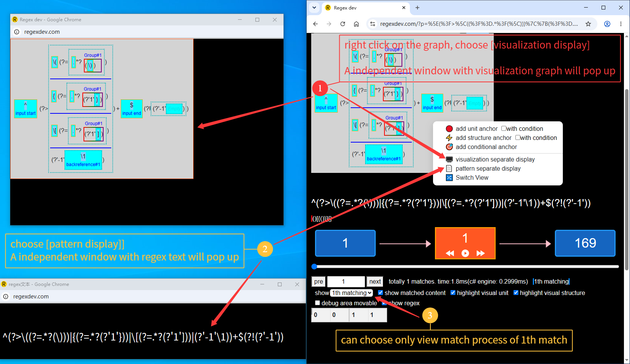Image resolution: width=630 pixels, height=364 pixels.
Task: Click the browser home icon
Action: tap(356, 24)
